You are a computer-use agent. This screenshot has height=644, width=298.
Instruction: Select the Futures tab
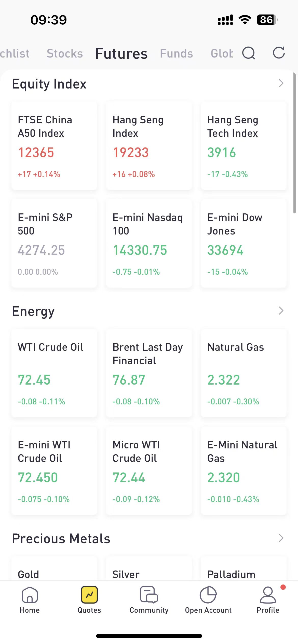click(x=121, y=53)
